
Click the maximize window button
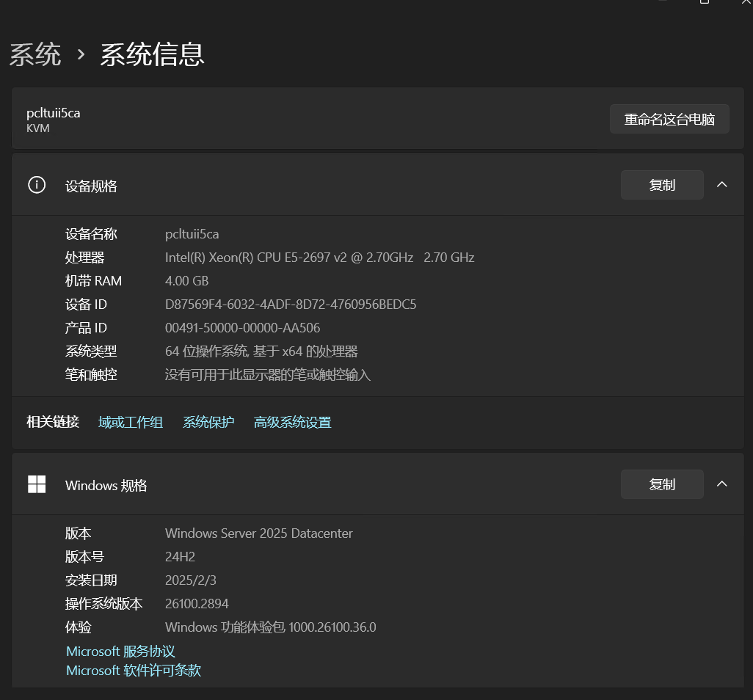click(x=705, y=1)
